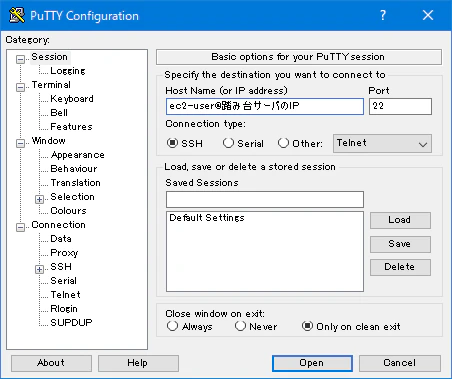The width and height of the screenshot is (452, 379).
Task: Open the SUPDUP settings category
Action: tap(71, 323)
